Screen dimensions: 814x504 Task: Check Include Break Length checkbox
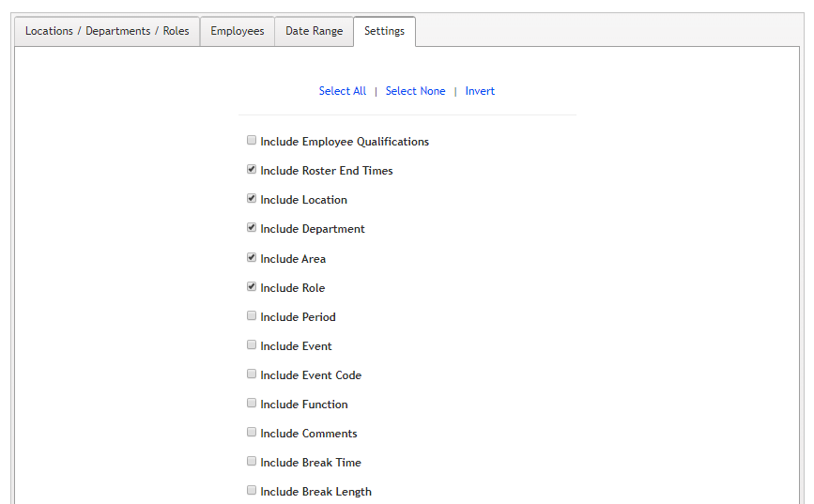click(x=252, y=490)
